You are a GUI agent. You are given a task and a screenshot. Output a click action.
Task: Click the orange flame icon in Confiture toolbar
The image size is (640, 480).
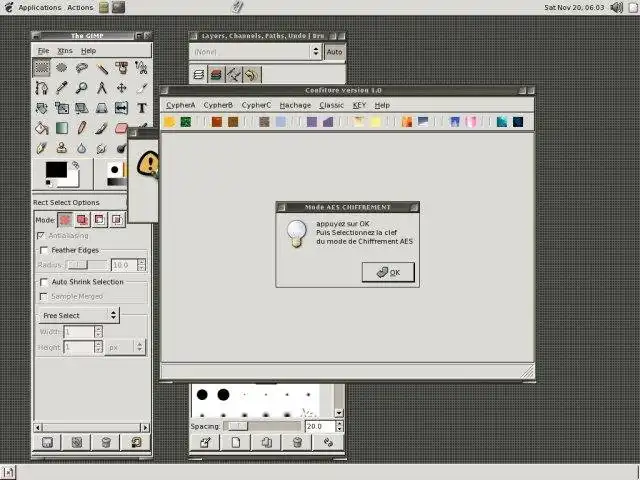407,122
